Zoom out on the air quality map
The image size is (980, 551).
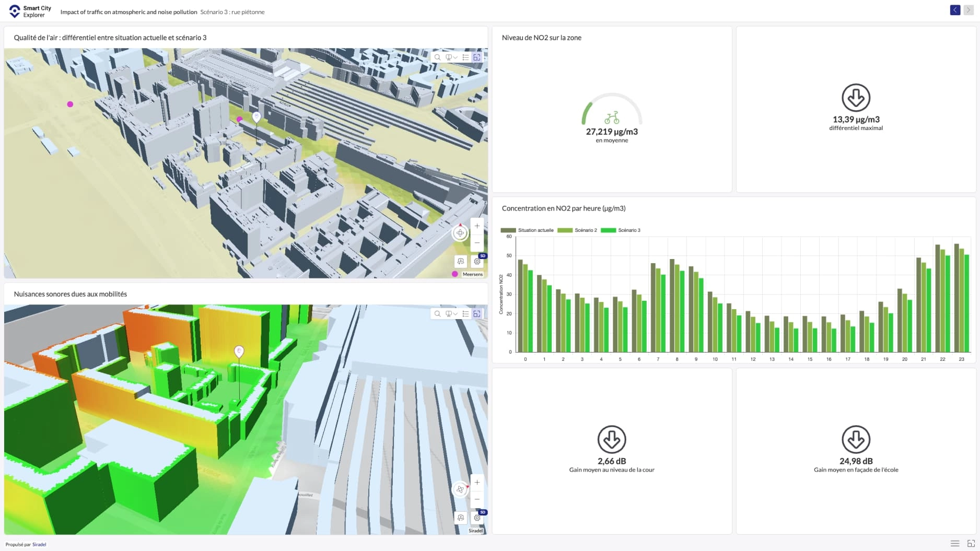click(477, 243)
